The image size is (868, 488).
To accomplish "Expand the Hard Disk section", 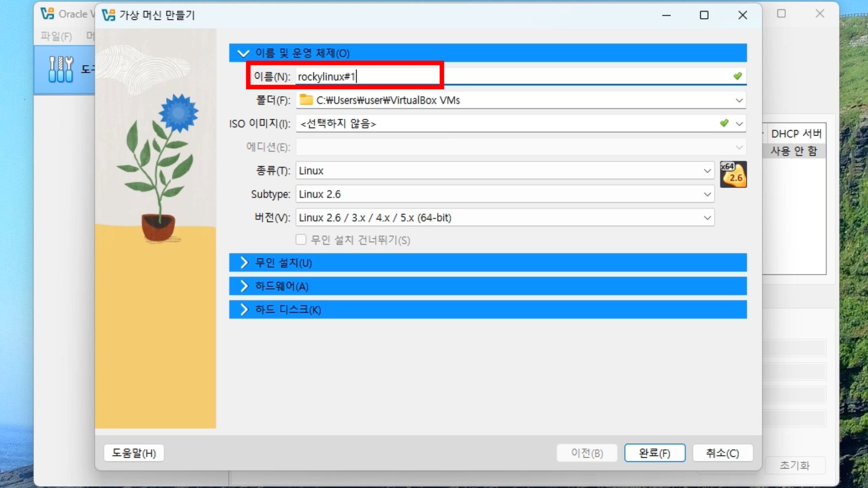I will click(244, 310).
